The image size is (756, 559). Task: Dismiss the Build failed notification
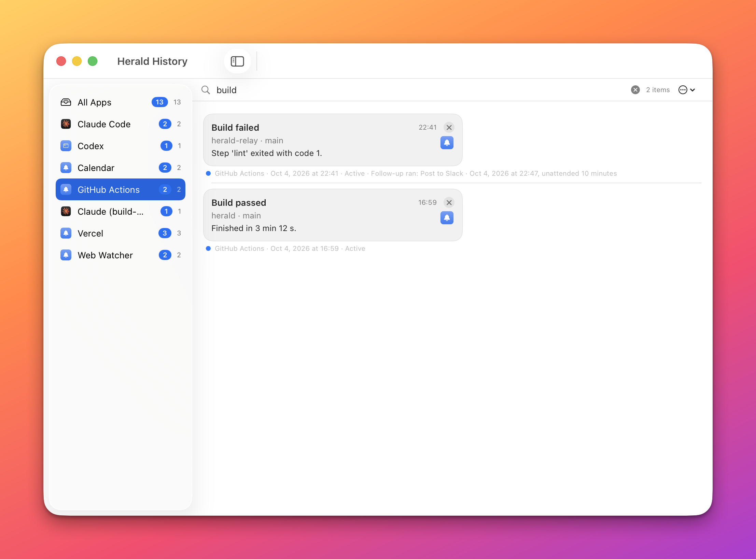click(449, 127)
